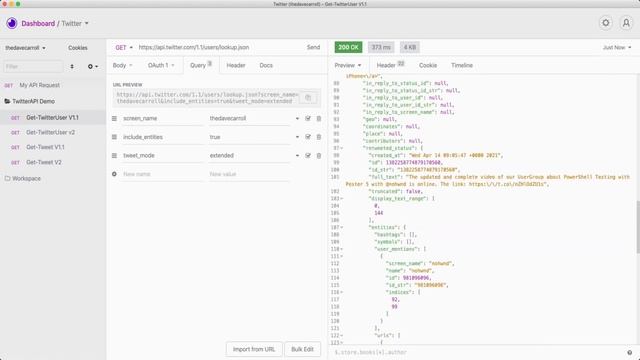This screenshot has height=360, width=640.
Task: Collapse urls array at line 122
Action: [x=342, y=336]
